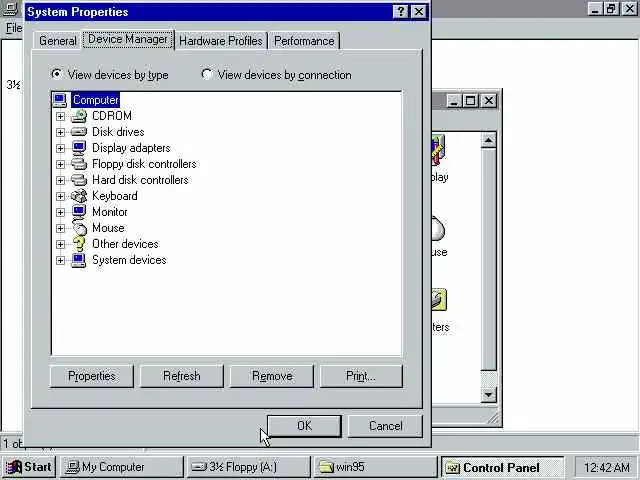
Task: Click the Print... button
Action: click(361, 376)
